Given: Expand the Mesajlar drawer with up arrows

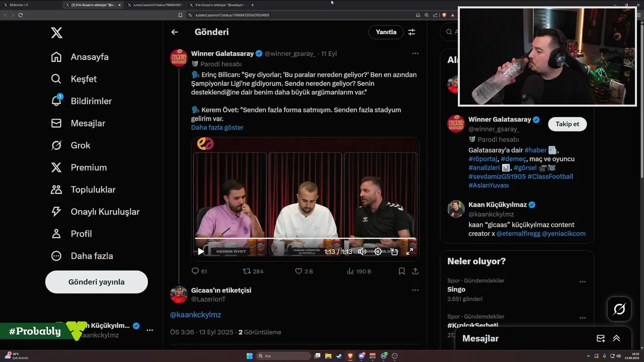Looking at the screenshot, I should tap(616, 338).
